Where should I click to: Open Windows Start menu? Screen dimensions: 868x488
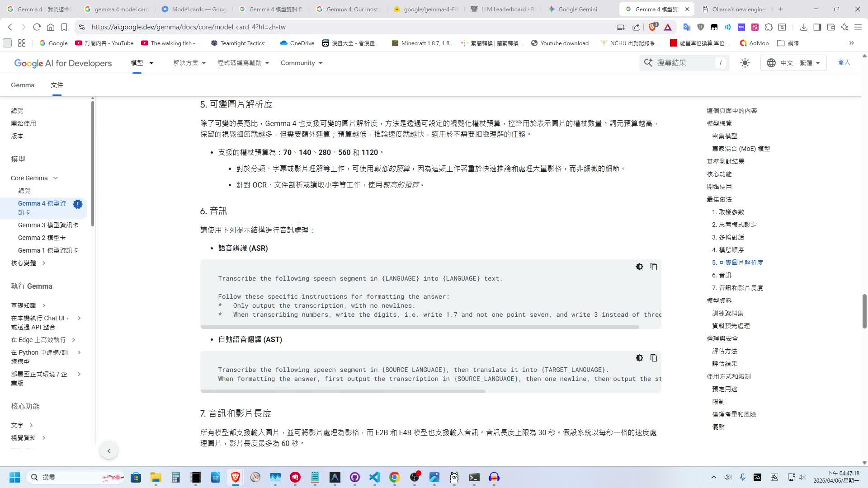coord(14,477)
